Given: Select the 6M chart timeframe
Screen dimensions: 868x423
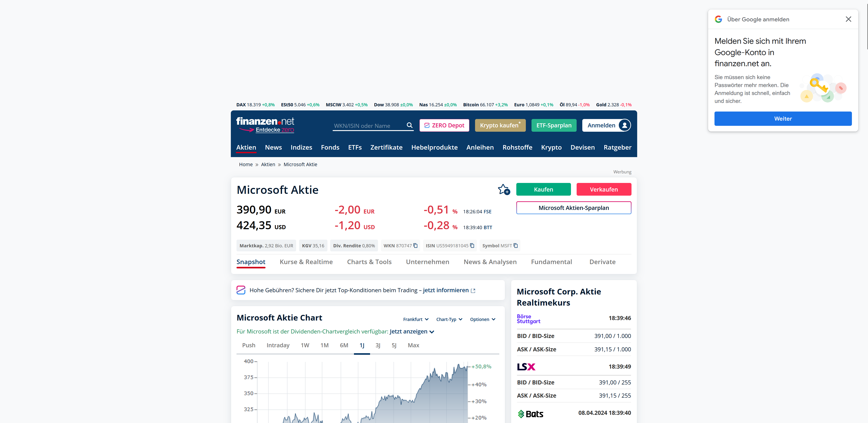Looking at the screenshot, I should [344, 345].
